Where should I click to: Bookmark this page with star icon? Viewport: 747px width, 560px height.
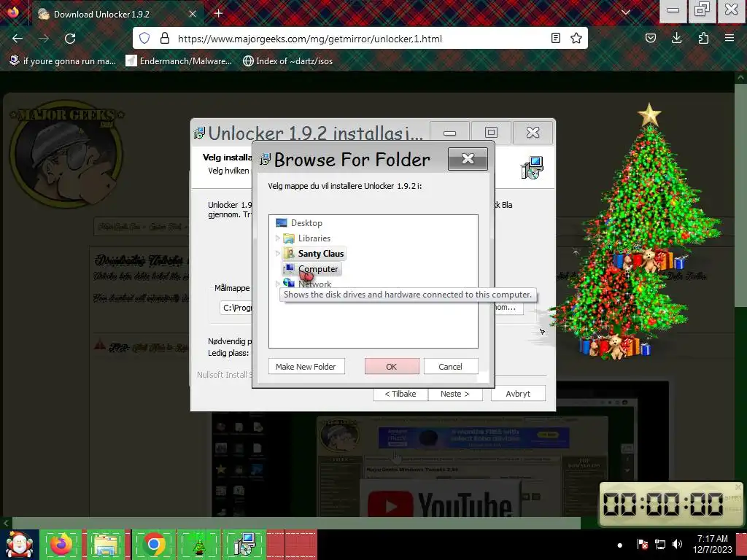(x=576, y=38)
